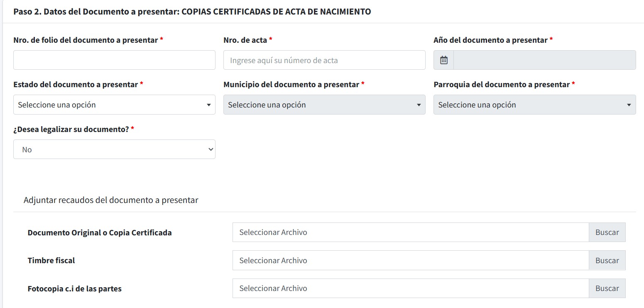
Task: Click the Nro. de acta input field
Action: [324, 60]
